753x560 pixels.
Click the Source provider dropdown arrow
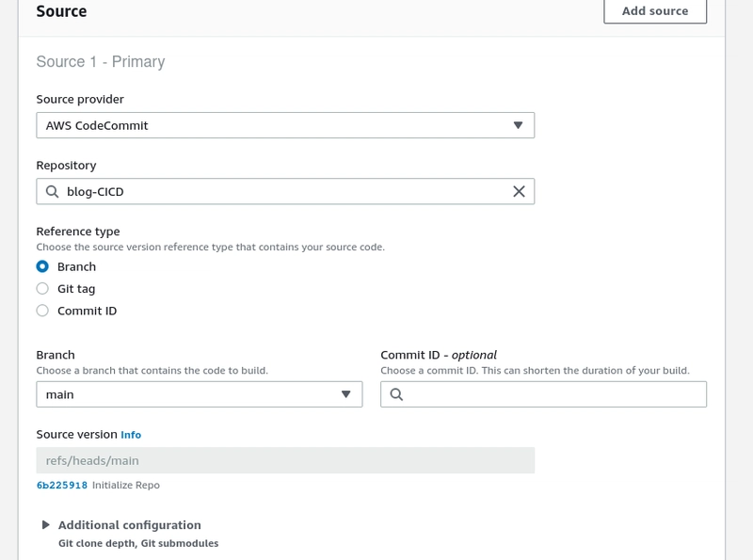(518, 125)
